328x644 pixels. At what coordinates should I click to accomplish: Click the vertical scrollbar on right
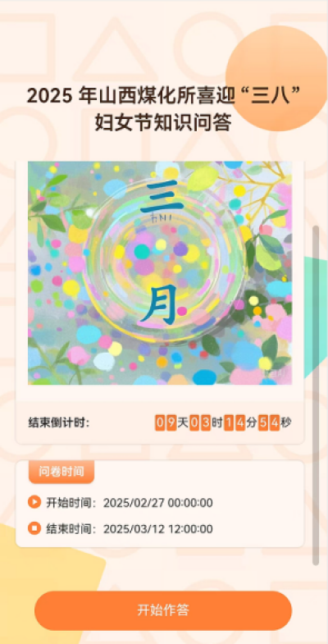coord(316,395)
